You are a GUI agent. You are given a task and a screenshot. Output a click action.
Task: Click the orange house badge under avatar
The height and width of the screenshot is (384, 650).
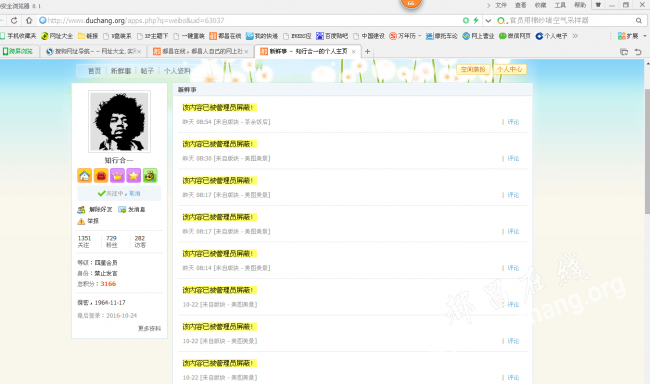pos(85,175)
